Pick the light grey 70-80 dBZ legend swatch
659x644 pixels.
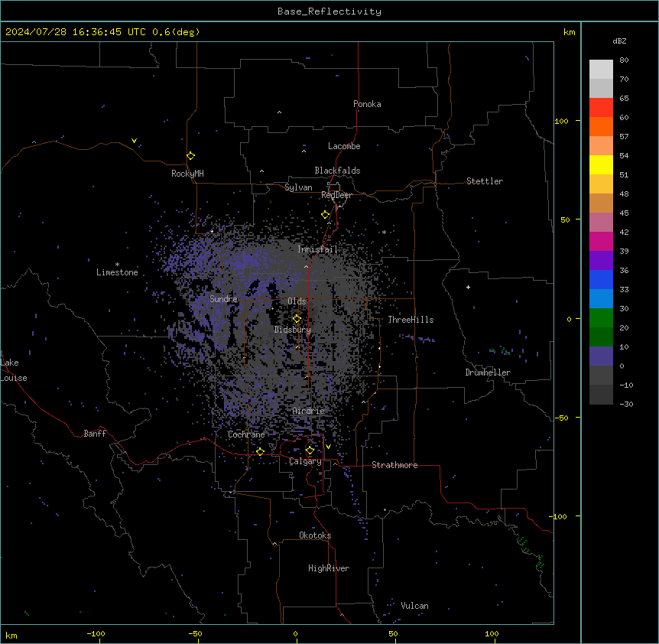[601, 70]
